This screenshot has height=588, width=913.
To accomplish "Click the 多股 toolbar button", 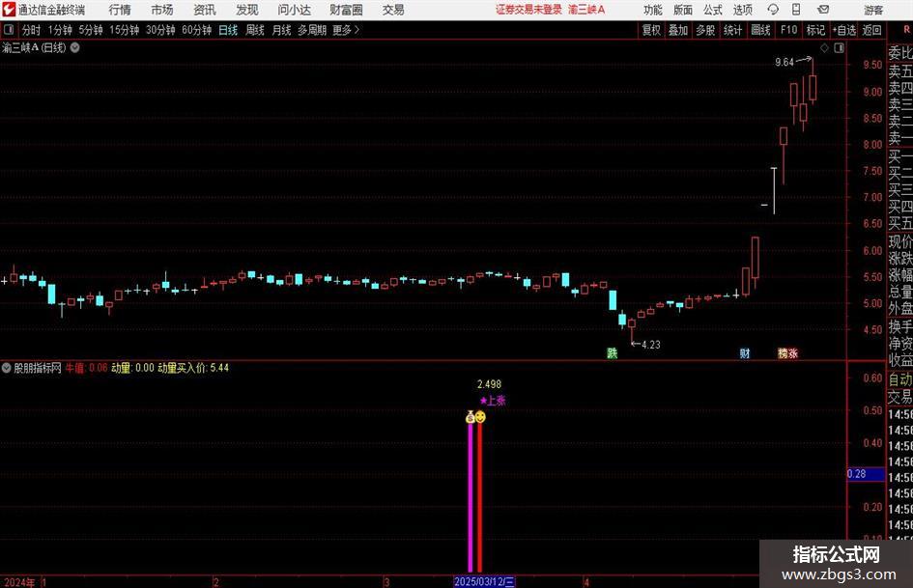I will [705, 30].
